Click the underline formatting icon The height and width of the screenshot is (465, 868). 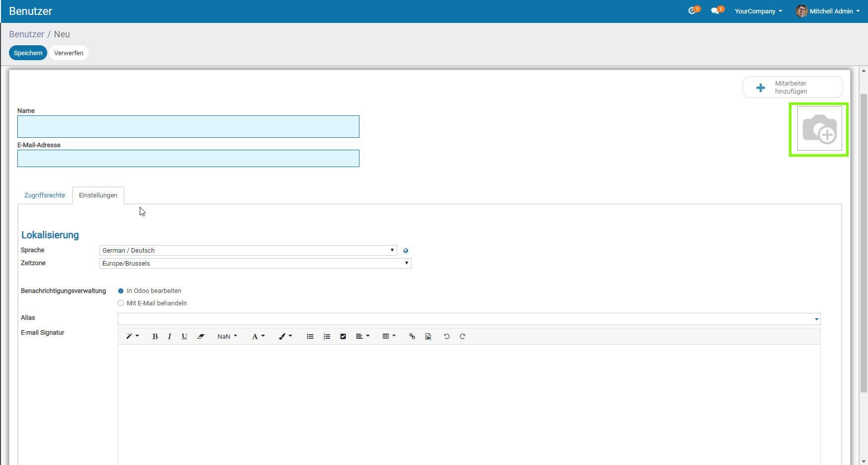pos(184,337)
